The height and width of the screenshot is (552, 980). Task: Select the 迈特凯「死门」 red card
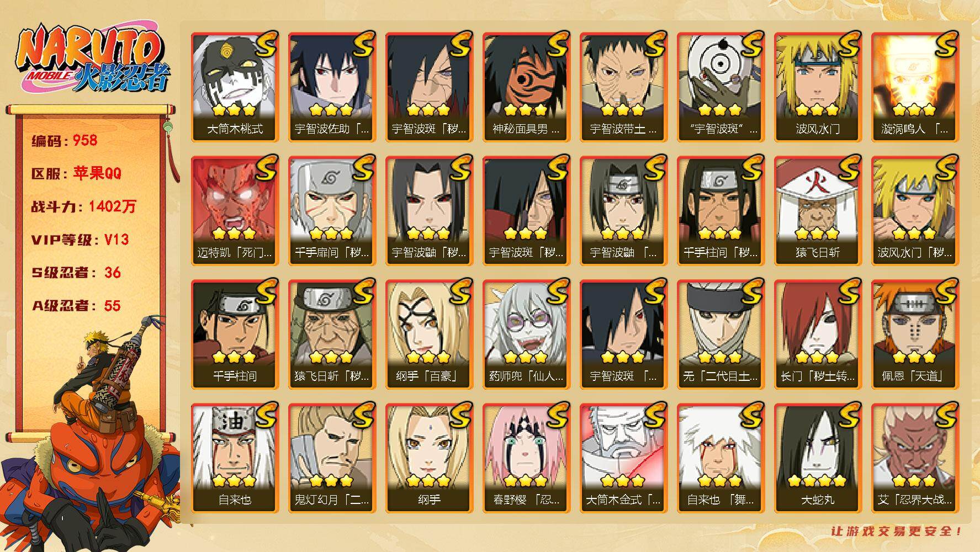[x=235, y=211]
